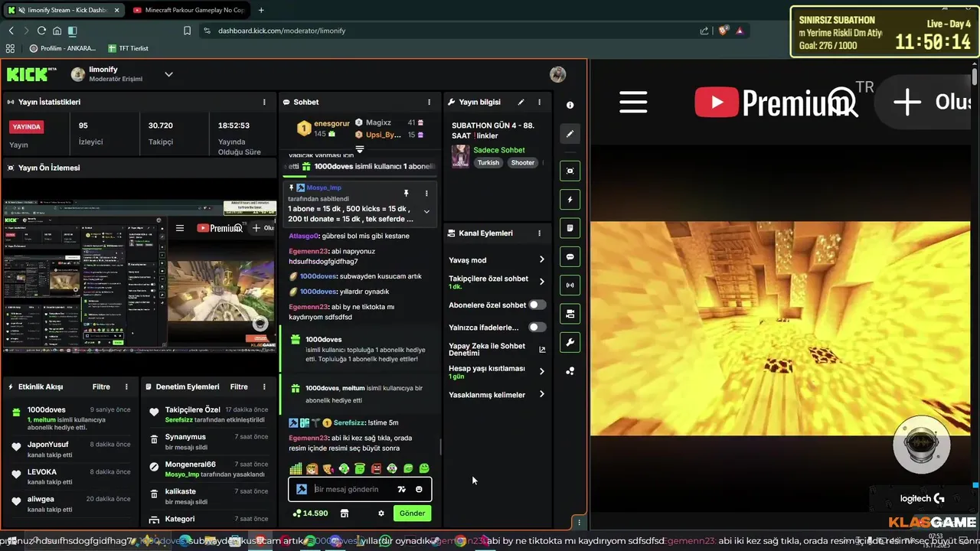Toggle the stream preview panel icon in sidebar
The width and height of the screenshot is (980, 551).
pyautogui.click(x=570, y=171)
